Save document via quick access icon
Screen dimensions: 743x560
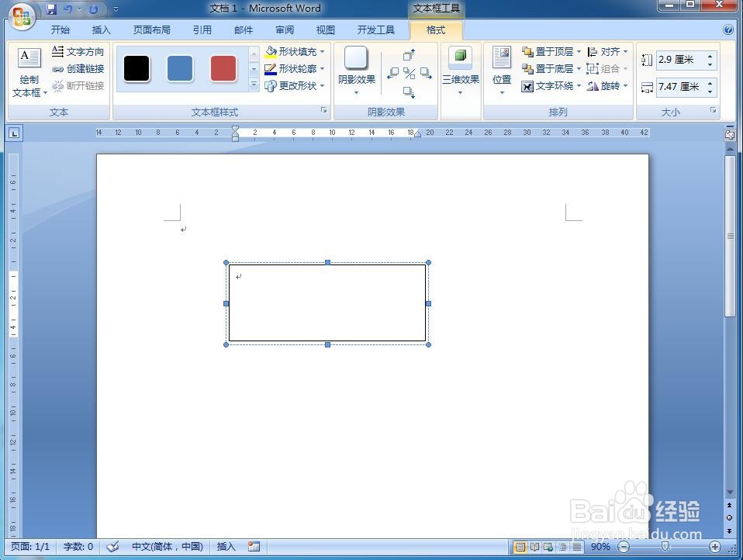pos(52,9)
